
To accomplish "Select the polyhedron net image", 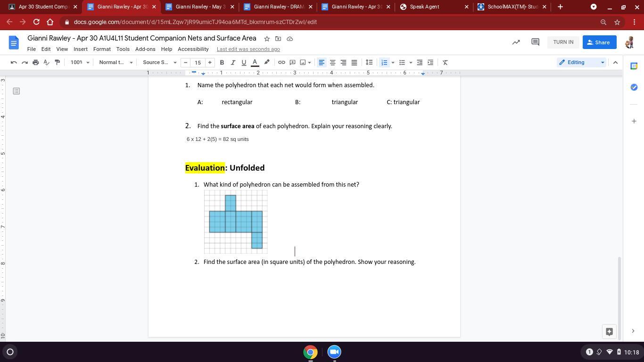I will (x=236, y=222).
